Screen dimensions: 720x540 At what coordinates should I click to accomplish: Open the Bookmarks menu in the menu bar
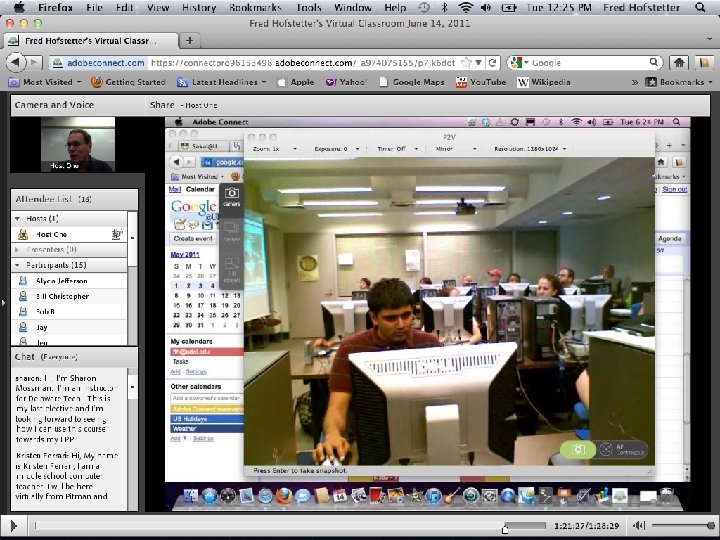click(255, 7)
